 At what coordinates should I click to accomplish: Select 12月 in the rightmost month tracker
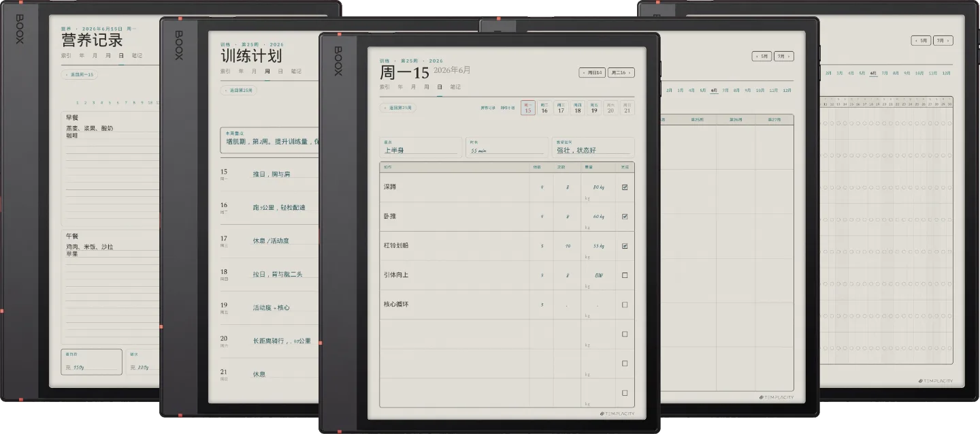coord(946,73)
